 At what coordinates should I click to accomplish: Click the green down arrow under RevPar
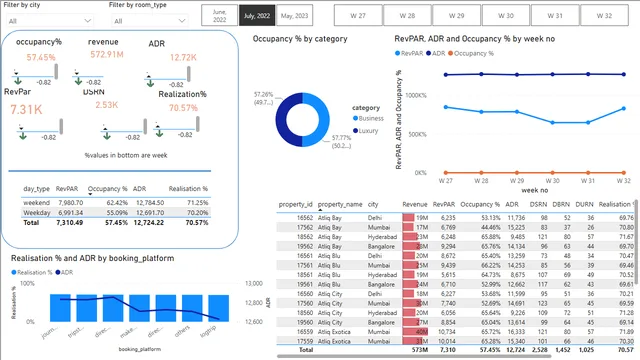(23, 136)
